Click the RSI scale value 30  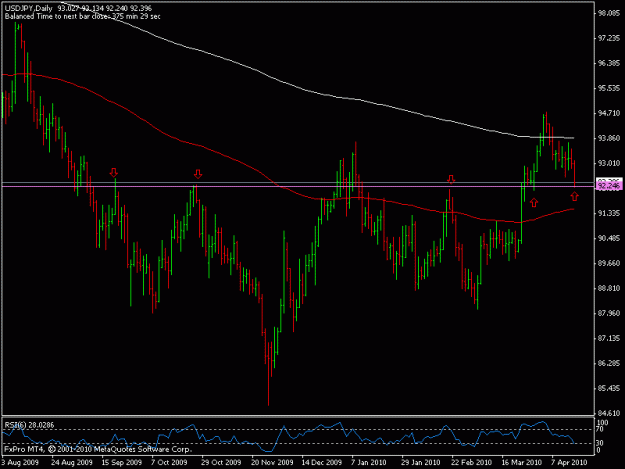(601, 443)
